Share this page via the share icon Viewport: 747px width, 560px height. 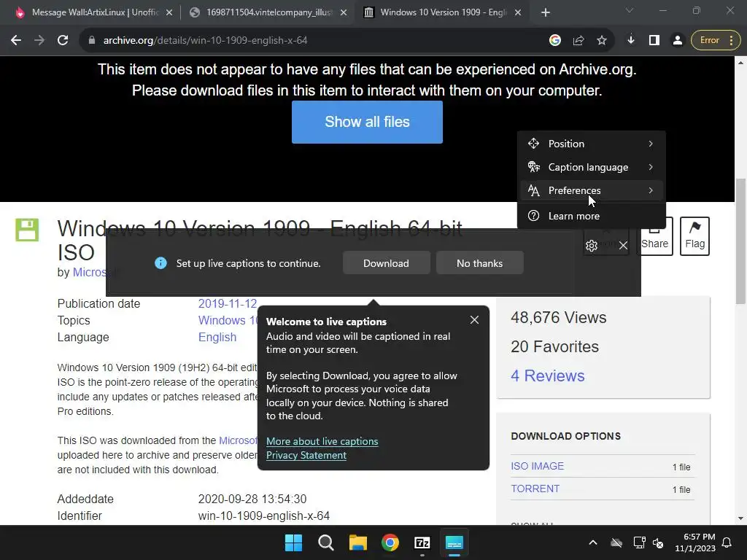pyautogui.click(x=578, y=41)
